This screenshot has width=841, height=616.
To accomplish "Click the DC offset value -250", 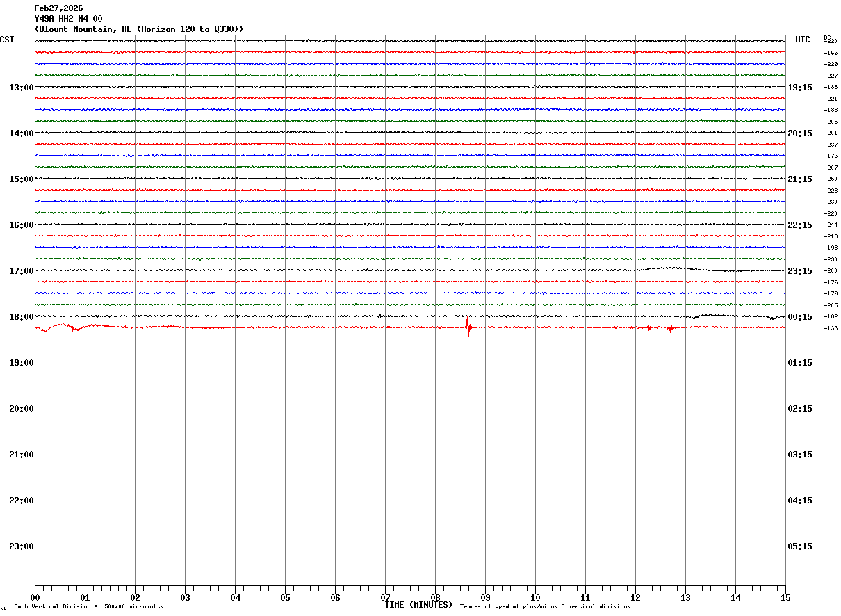I will pos(831,179).
